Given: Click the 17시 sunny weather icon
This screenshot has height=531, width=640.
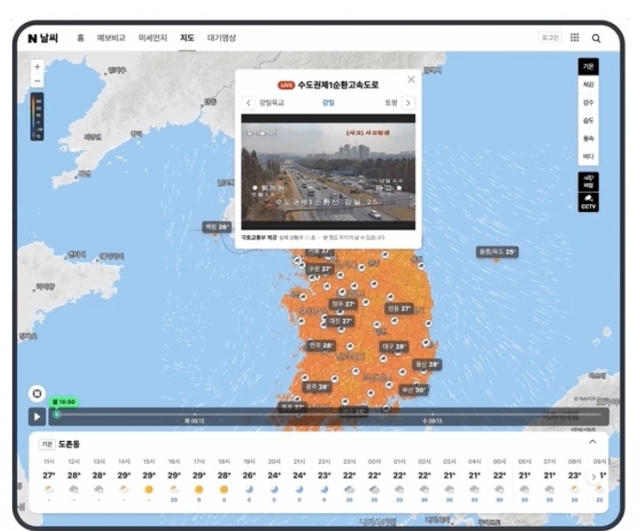Looking at the screenshot, I should click(199, 489).
